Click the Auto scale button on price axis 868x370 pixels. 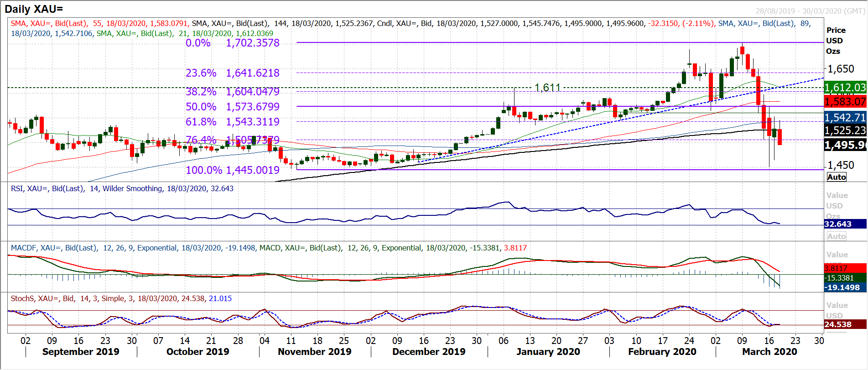click(x=837, y=177)
